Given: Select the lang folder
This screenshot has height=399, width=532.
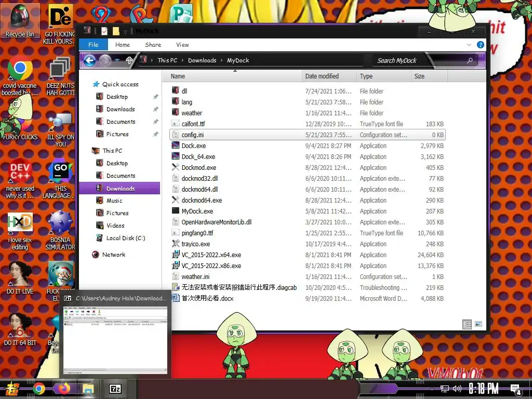Looking at the screenshot, I should (x=308, y=102).
